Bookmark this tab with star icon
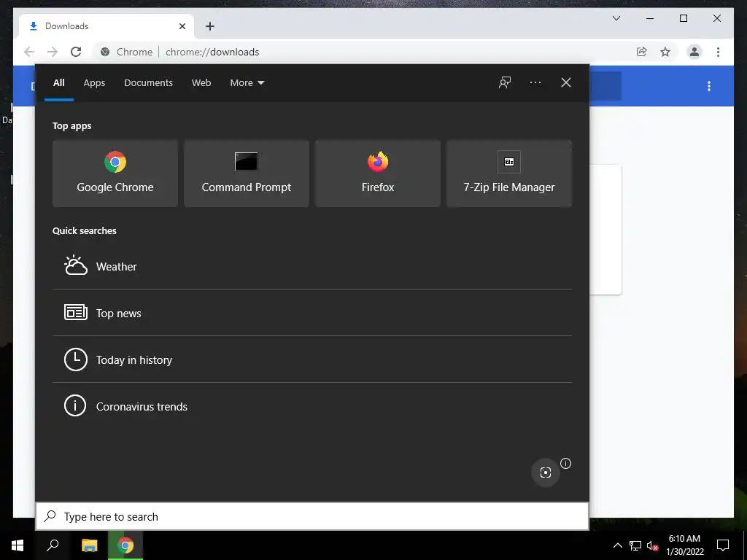 [665, 52]
